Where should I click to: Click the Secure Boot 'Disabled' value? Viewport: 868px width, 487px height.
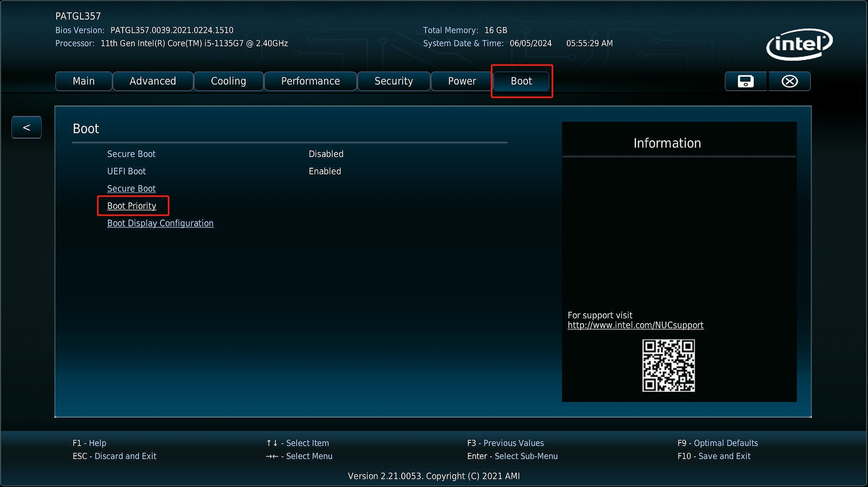(x=326, y=154)
